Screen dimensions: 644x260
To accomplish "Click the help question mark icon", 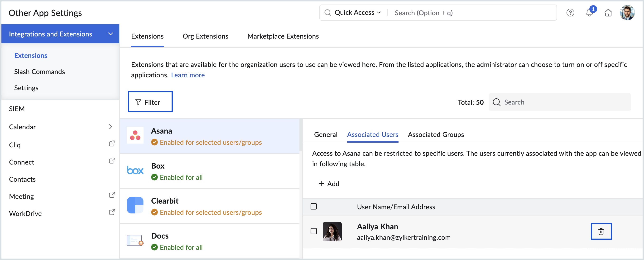I will [x=570, y=13].
